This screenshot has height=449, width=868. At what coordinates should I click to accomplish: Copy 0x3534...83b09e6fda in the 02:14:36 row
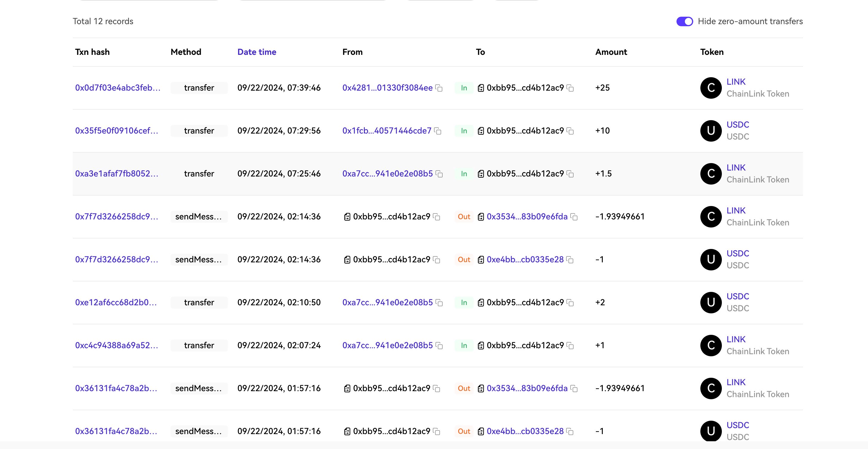point(574,216)
